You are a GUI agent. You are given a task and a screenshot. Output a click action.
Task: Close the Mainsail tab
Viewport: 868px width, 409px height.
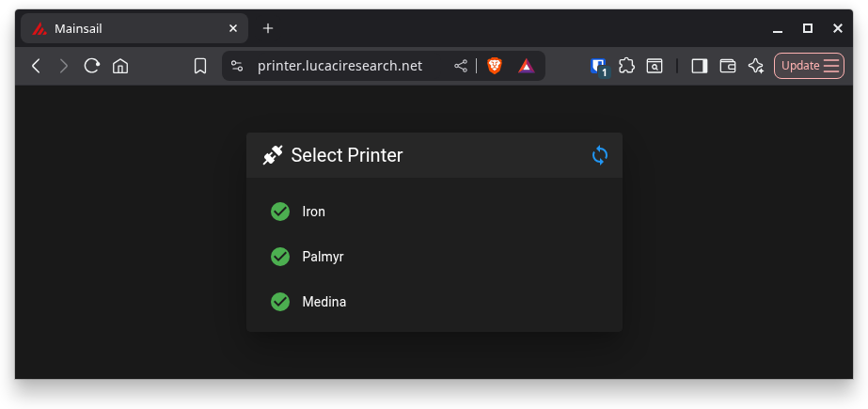click(x=233, y=29)
